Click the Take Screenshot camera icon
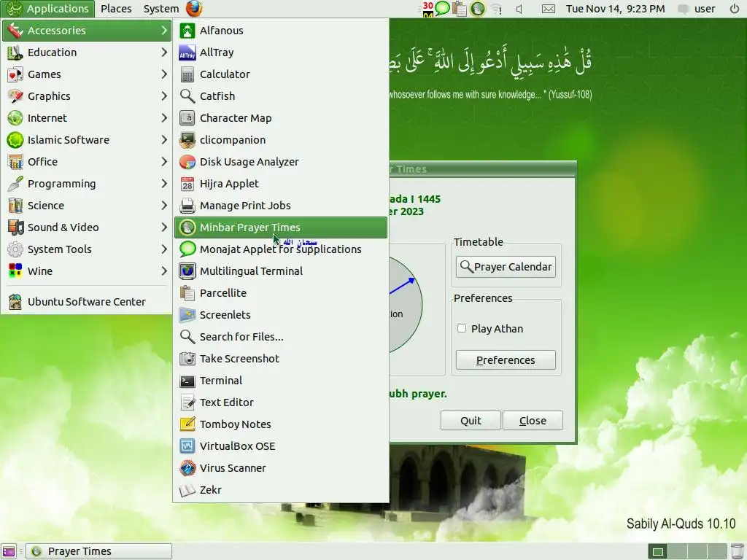Viewport: 747px width, 560px height. (187, 359)
